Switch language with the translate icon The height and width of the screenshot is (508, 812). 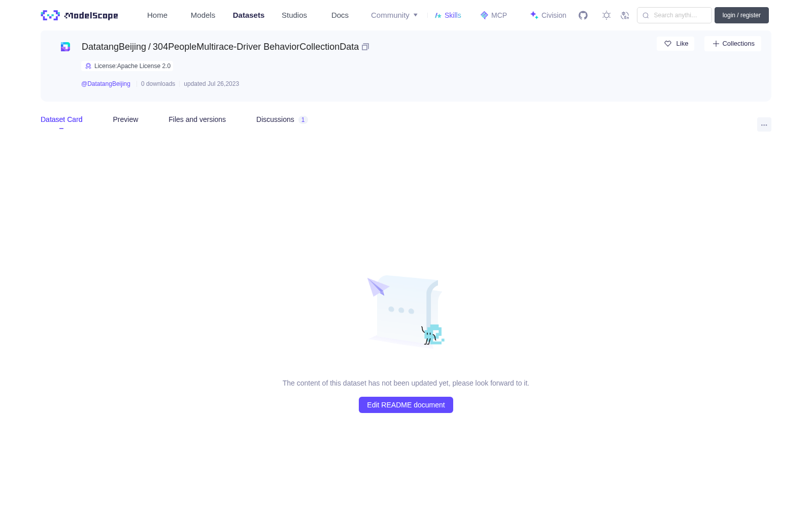pyautogui.click(x=625, y=15)
